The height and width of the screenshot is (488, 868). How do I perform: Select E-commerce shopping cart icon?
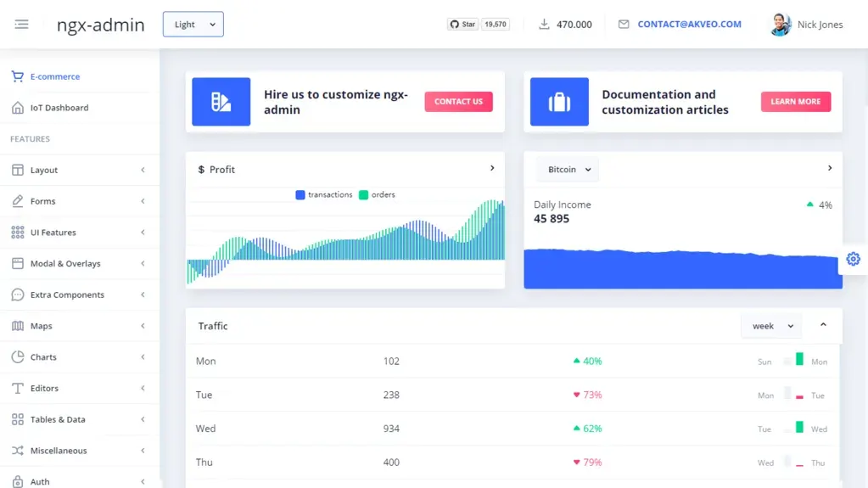pyautogui.click(x=18, y=76)
